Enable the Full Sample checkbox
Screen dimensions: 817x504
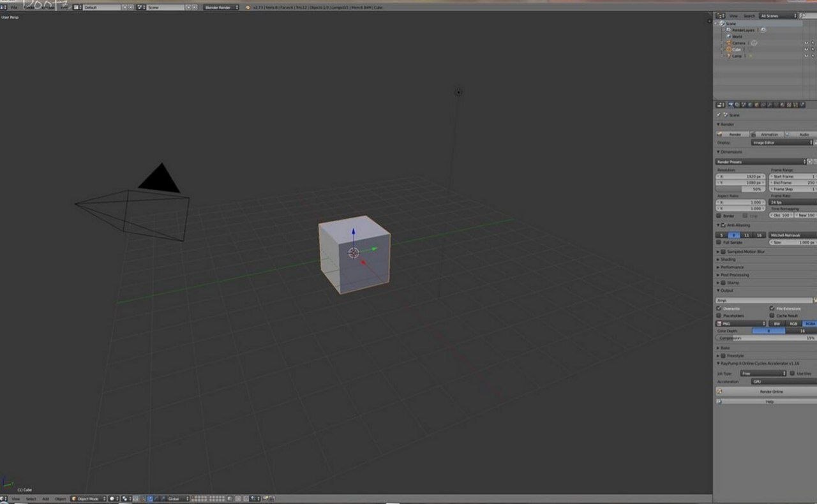(719, 242)
